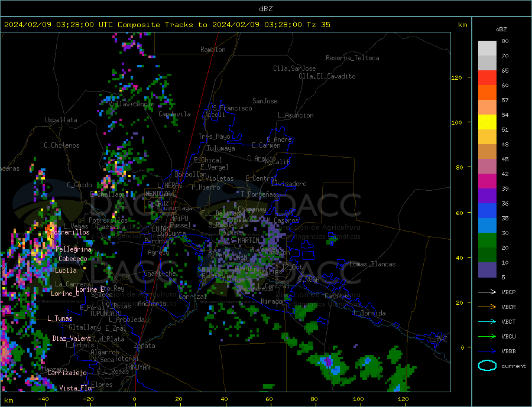This screenshot has height=407, width=532.
Task: Click the 'km' unit label at bottom left
Action: tap(9, 401)
